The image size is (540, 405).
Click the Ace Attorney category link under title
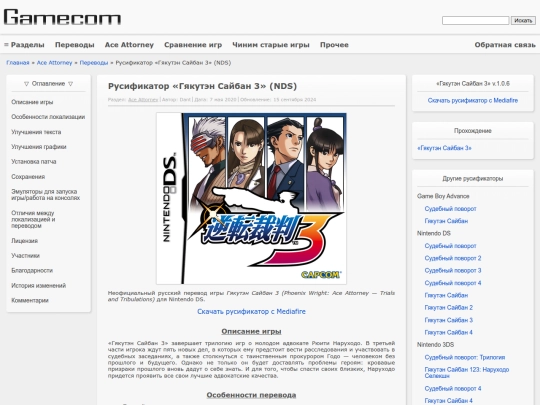tap(143, 100)
